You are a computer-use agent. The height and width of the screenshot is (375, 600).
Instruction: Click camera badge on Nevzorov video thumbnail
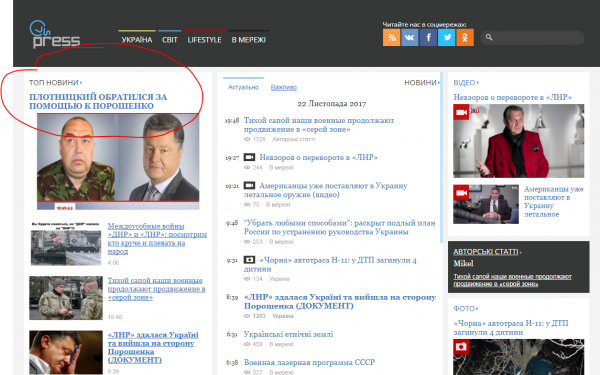click(461, 112)
